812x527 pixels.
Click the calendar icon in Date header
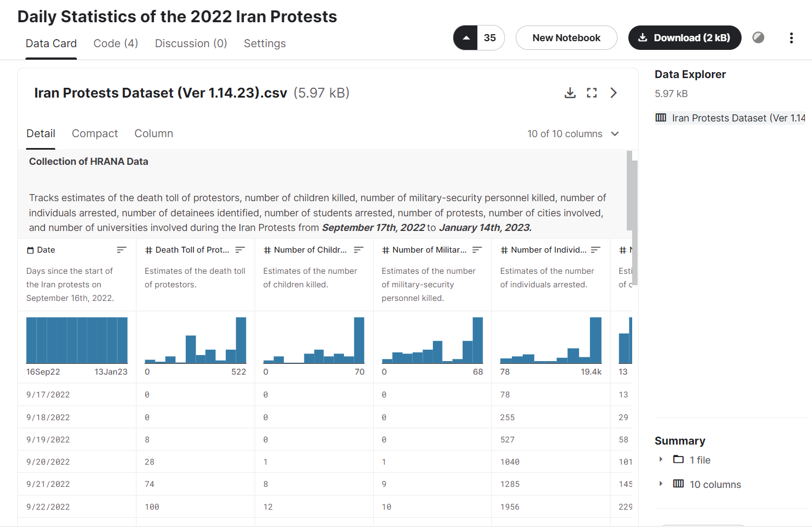coord(30,250)
